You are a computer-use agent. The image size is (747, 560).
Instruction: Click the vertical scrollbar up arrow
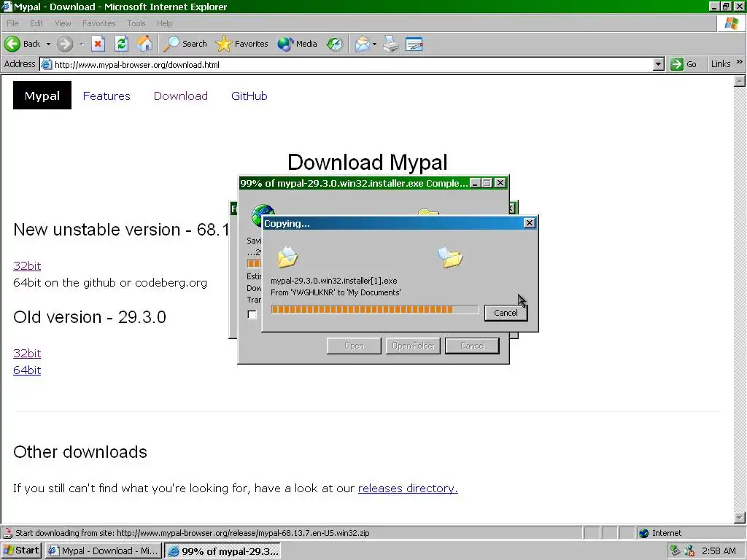click(x=740, y=82)
